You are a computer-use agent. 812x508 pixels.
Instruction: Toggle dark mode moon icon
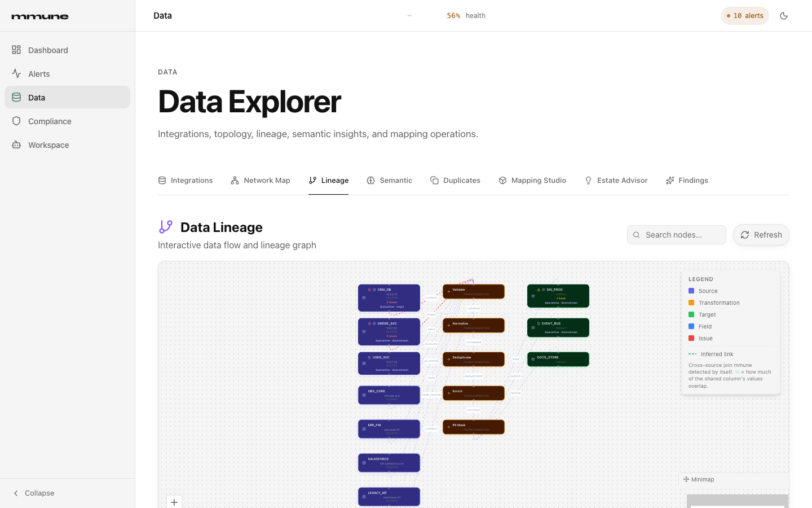pos(784,16)
